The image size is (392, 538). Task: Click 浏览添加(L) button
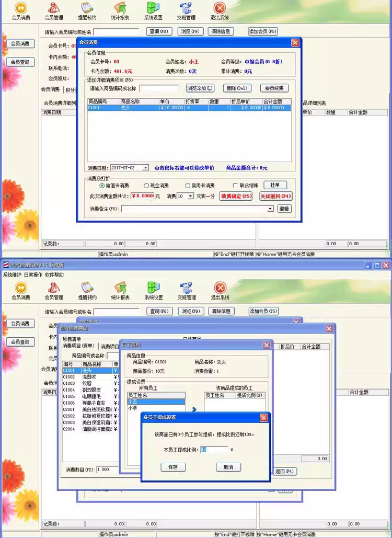click(x=200, y=88)
